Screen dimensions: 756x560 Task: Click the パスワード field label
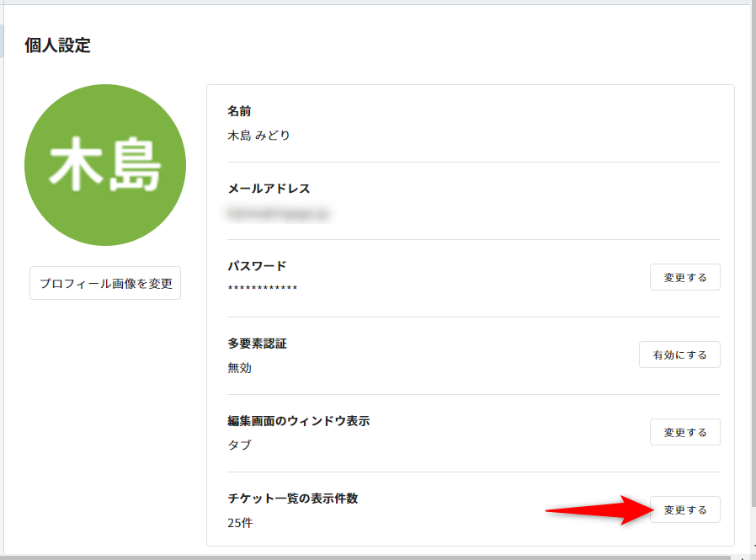[x=257, y=266]
